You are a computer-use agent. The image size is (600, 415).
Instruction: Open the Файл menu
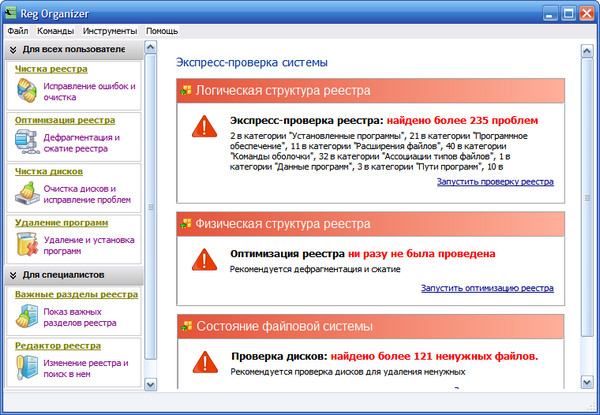17,31
